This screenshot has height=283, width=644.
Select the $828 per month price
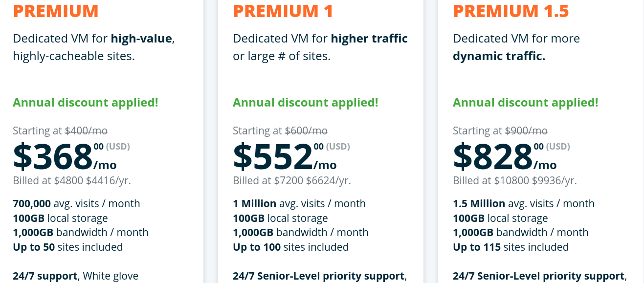(x=505, y=156)
